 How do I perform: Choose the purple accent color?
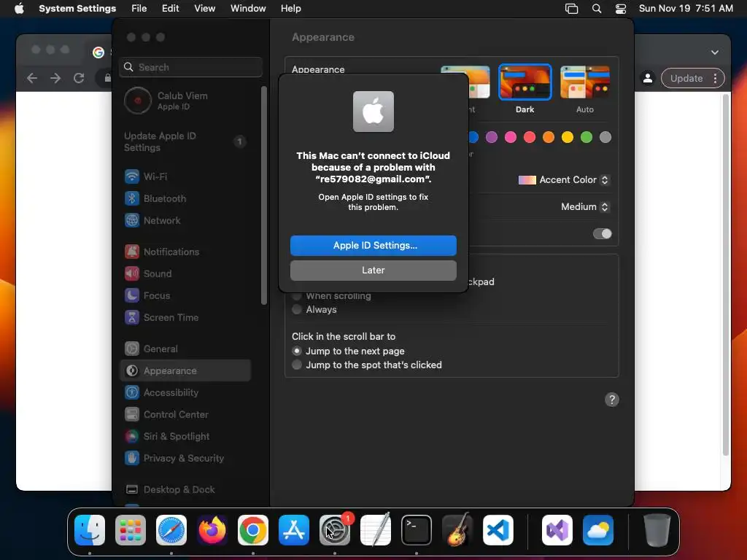coord(492,137)
